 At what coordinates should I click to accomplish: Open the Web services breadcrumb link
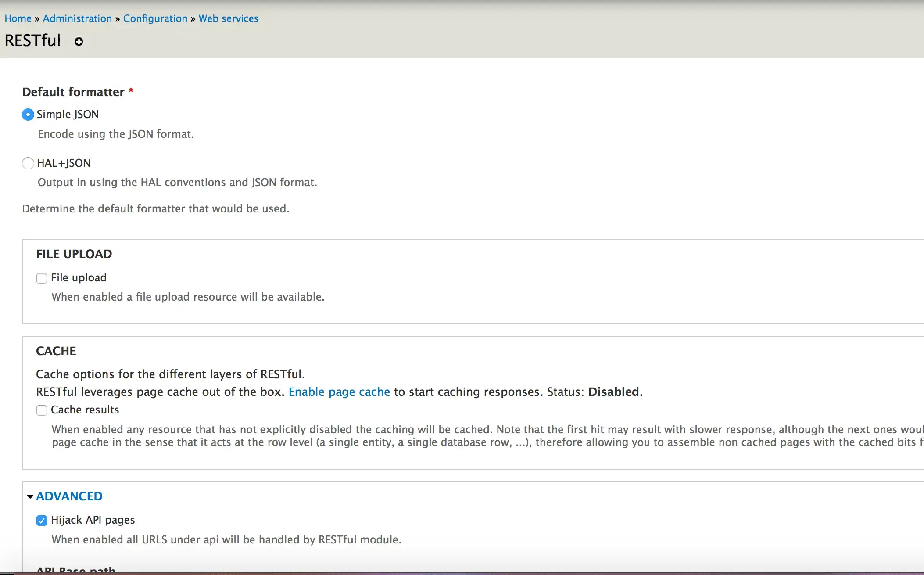tap(228, 18)
